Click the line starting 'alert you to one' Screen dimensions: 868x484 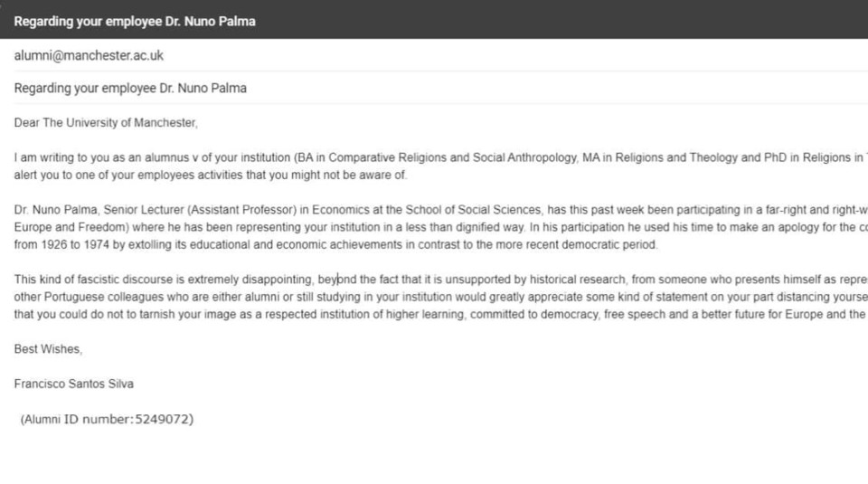(211, 175)
